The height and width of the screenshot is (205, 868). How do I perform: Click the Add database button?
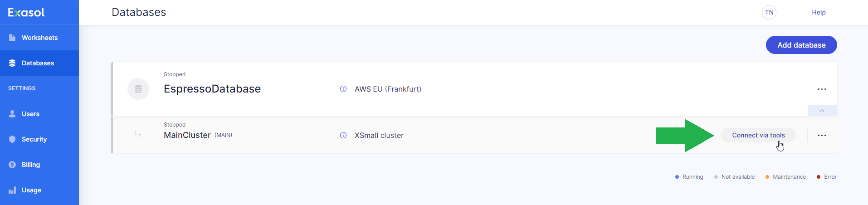801,45
